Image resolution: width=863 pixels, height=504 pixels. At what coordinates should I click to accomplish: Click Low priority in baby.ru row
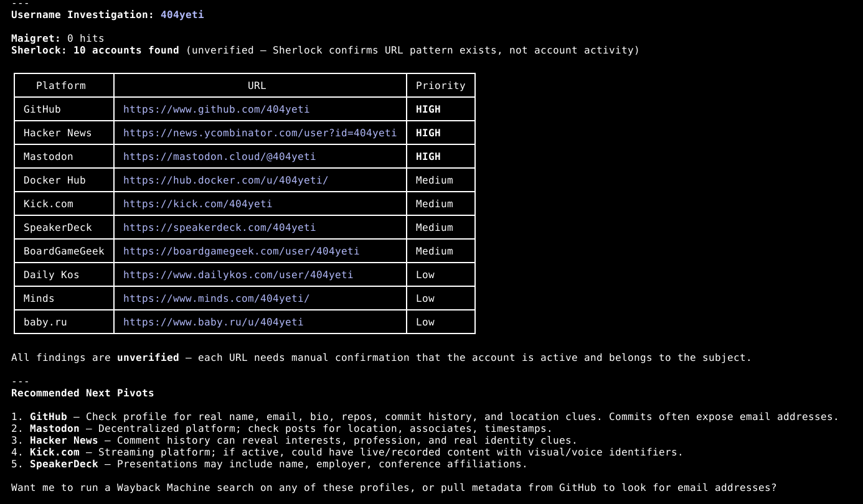click(x=425, y=322)
